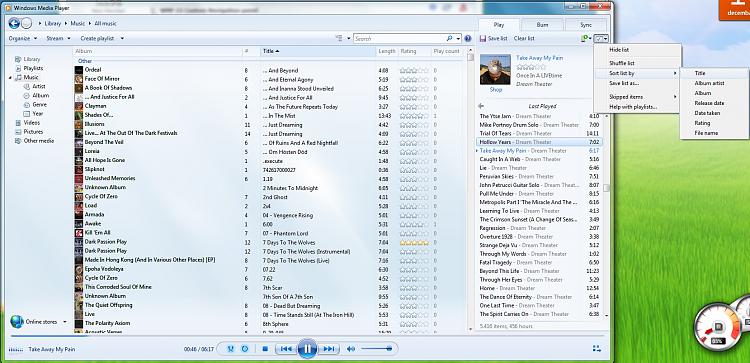
Task: Switch to Now Playing view
Action: click(596, 349)
